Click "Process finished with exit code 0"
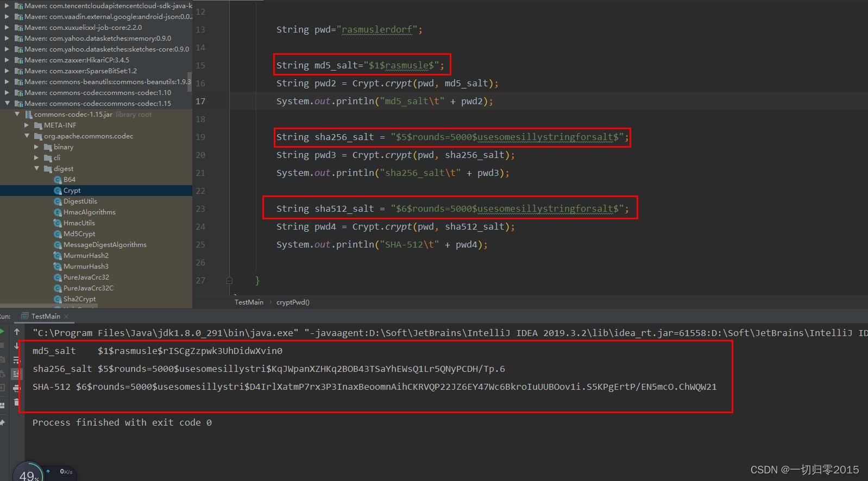The image size is (868, 481). pyautogui.click(x=122, y=422)
